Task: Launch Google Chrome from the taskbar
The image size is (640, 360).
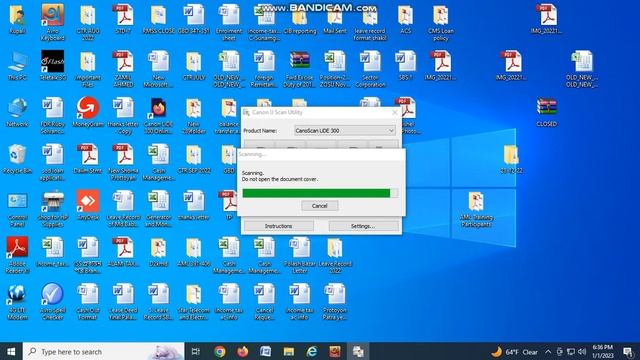Action: click(x=220, y=351)
